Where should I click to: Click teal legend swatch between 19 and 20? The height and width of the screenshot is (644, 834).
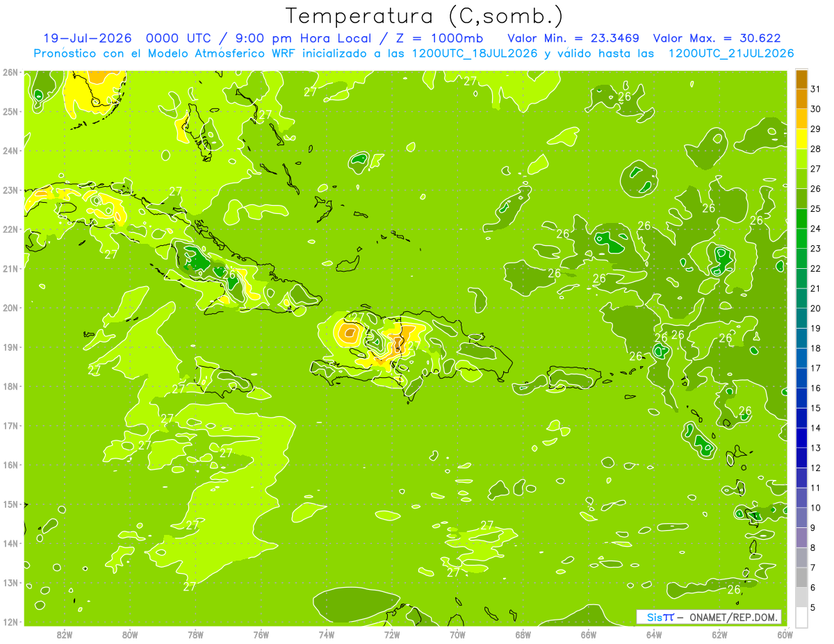click(801, 318)
